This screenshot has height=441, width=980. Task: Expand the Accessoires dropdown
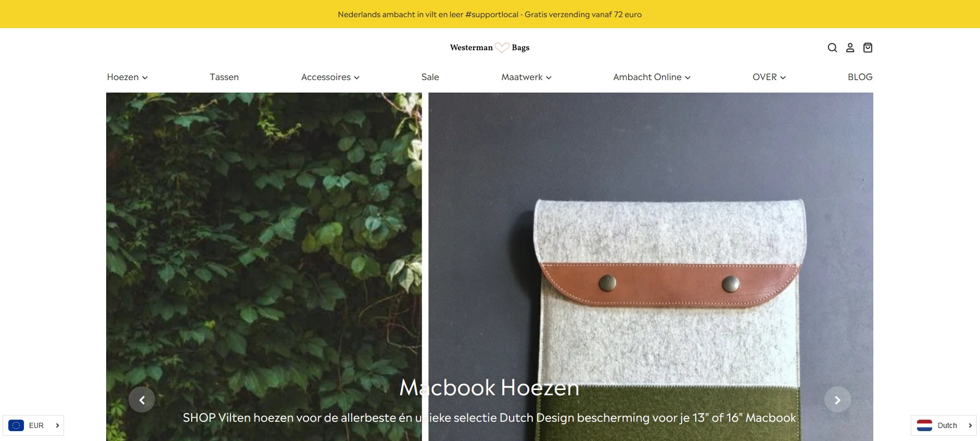click(x=330, y=77)
